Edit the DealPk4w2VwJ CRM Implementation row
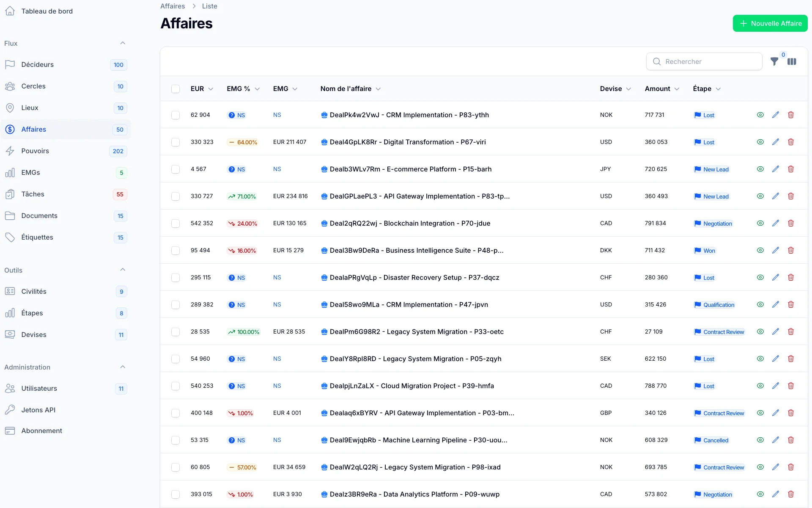The width and height of the screenshot is (812, 508). 775,115
